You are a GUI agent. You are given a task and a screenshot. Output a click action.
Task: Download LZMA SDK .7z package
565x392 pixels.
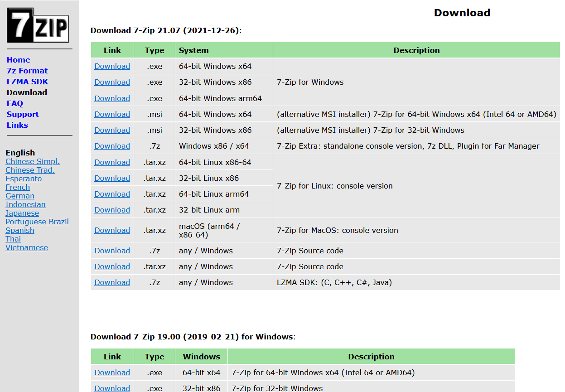tap(112, 282)
